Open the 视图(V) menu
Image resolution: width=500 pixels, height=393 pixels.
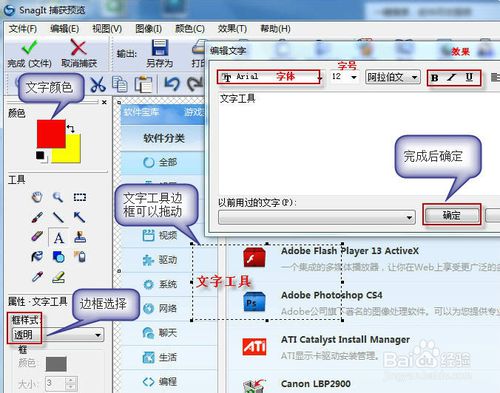pos(107,29)
